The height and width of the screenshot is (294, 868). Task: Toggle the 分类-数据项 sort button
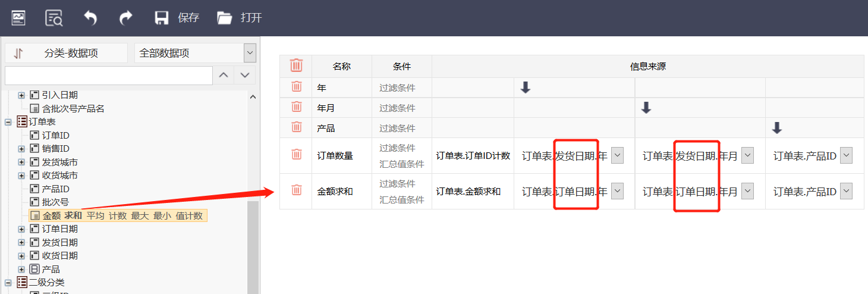66,53
